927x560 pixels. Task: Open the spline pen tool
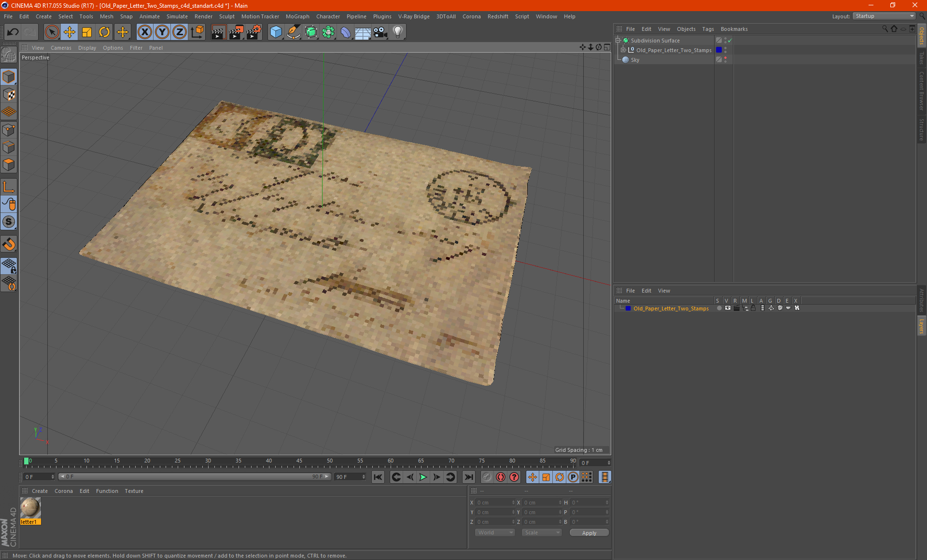click(294, 32)
